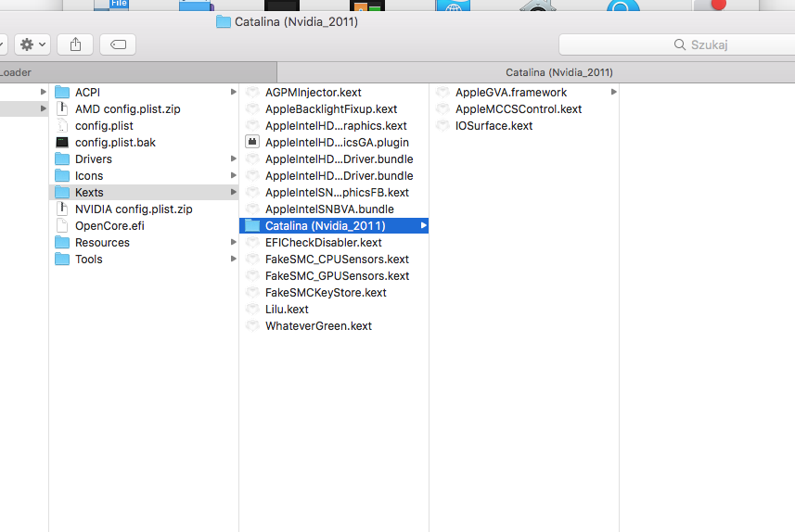Select the Lilu.kext icon
This screenshot has width=795, height=532.
pyautogui.click(x=252, y=309)
